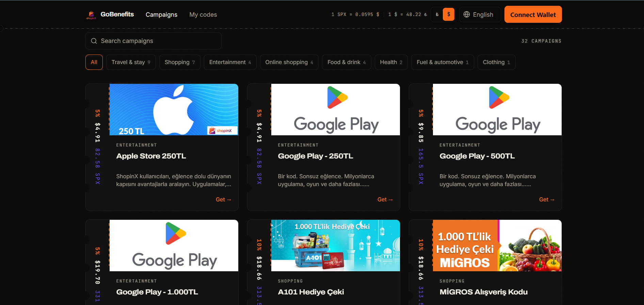Click the $19.70 price on Google Play 1.000TL
Viewport: 644px width, 305px height.
[98, 272]
